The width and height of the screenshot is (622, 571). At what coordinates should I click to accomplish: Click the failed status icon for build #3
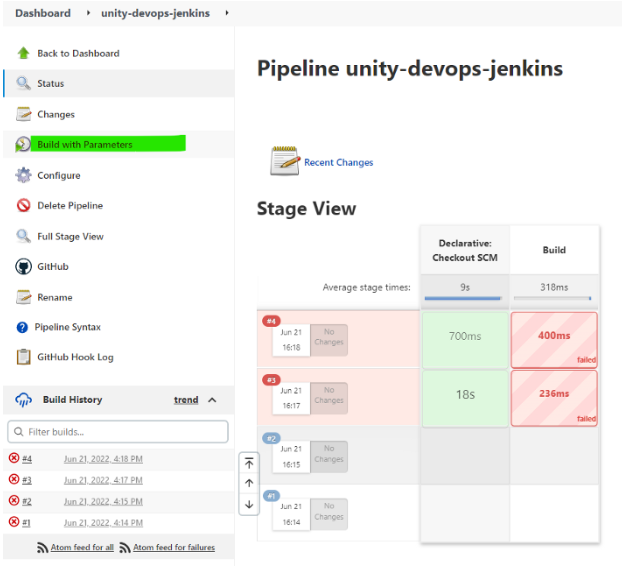[x=14, y=479]
